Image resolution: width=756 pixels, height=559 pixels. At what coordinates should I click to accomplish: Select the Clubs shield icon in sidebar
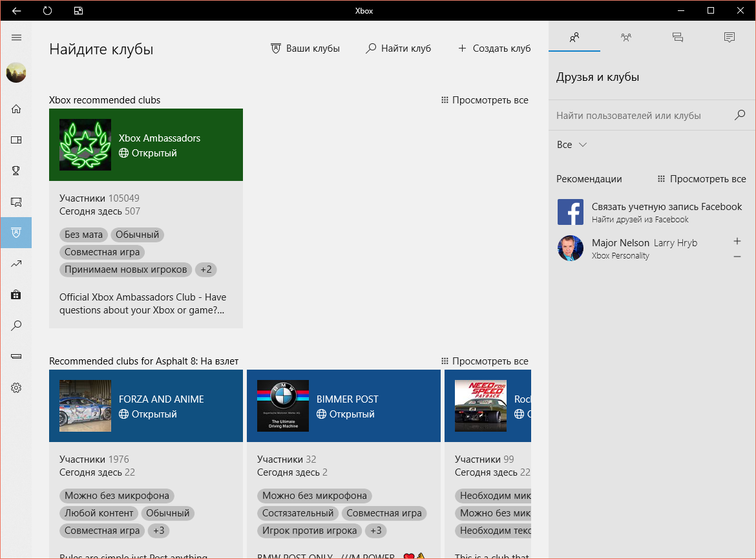pyautogui.click(x=16, y=233)
